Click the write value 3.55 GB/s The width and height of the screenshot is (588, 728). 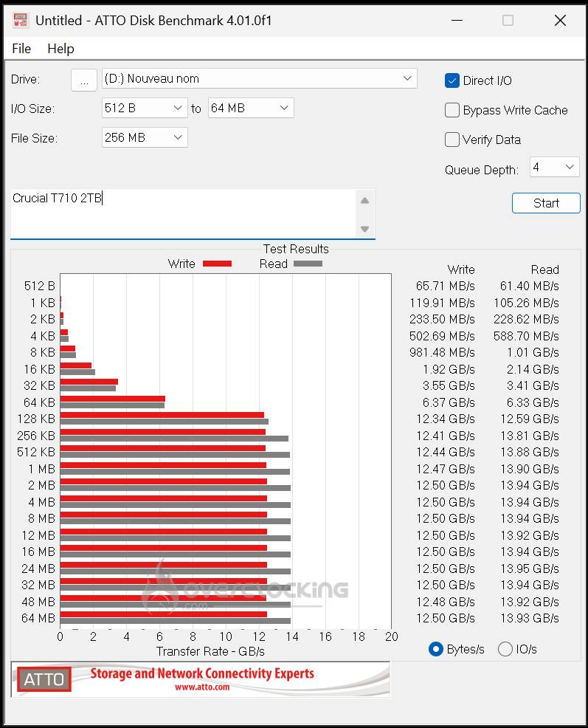449,385
